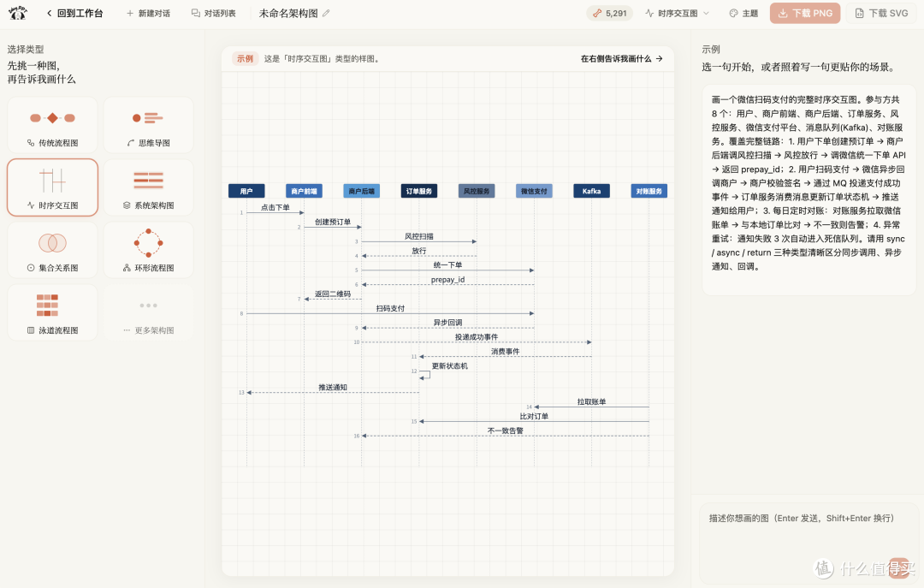924x588 pixels.
Task: Click the 订单服务 participant box
Action: (419, 191)
